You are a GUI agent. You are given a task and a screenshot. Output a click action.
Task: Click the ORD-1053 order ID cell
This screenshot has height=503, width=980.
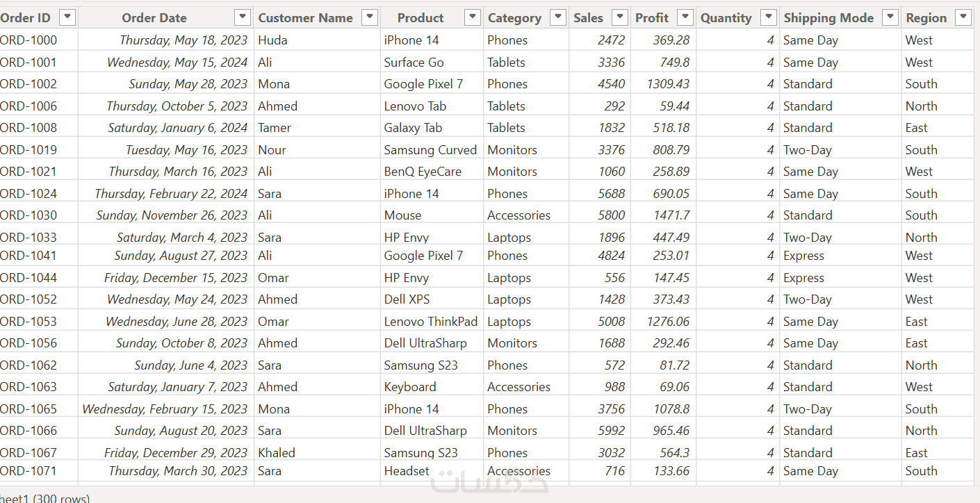click(29, 322)
